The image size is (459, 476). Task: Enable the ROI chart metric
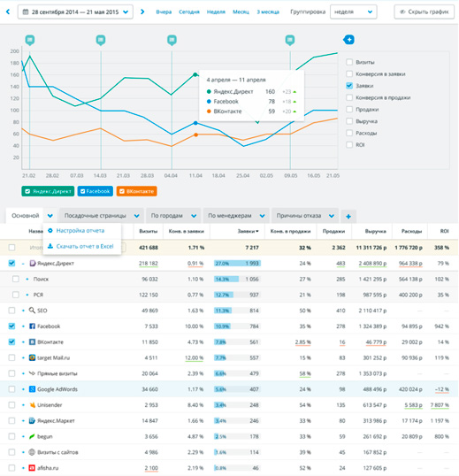pos(349,145)
